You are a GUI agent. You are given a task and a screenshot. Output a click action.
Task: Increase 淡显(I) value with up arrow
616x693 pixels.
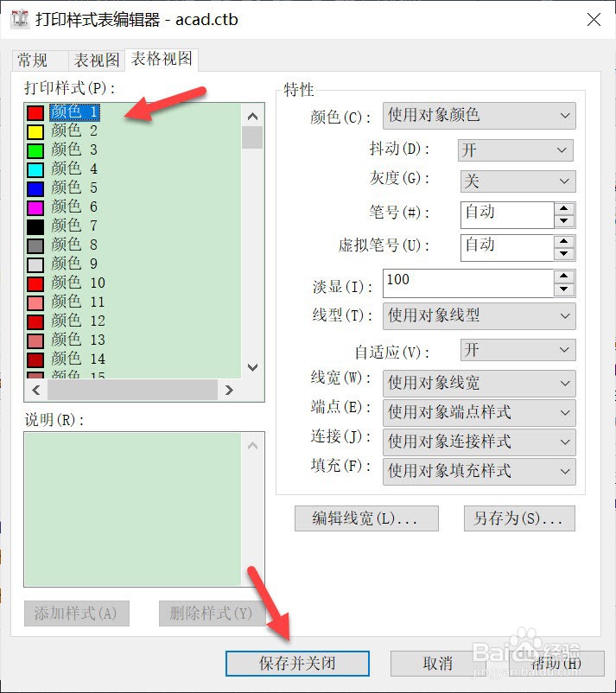[564, 277]
